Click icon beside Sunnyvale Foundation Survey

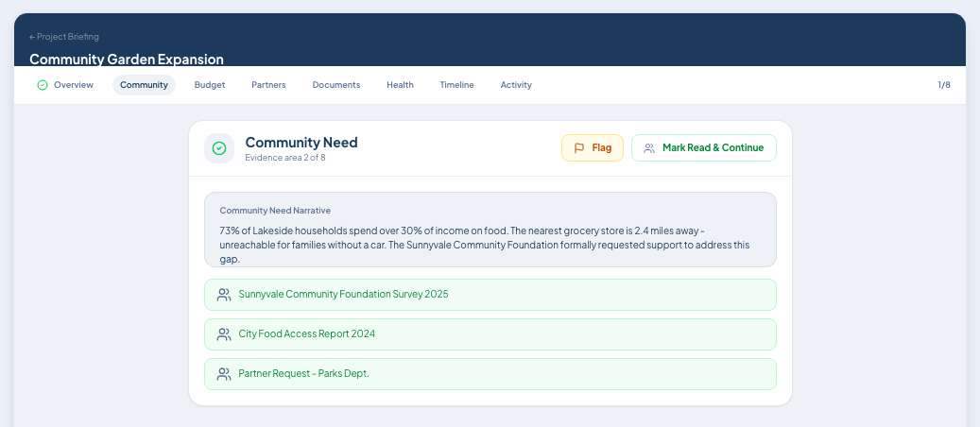pyautogui.click(x=224, y=295)
